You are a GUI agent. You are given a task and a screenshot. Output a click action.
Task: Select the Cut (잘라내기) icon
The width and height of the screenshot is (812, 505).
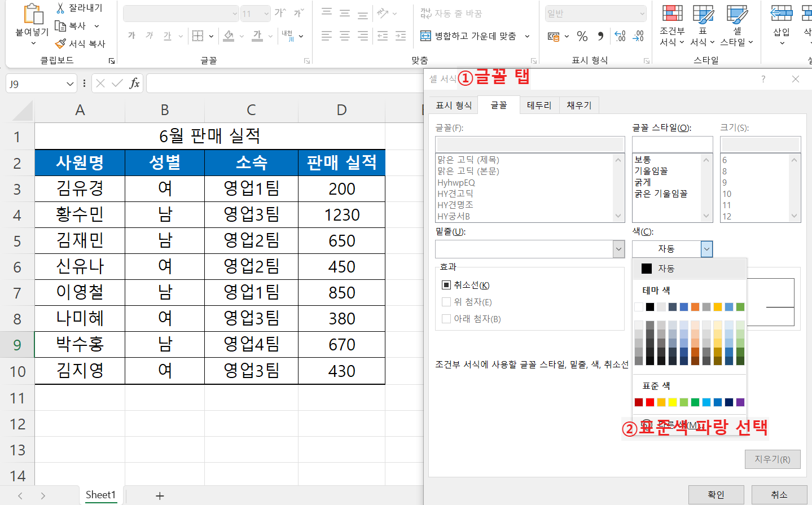(x=60, y=7)
